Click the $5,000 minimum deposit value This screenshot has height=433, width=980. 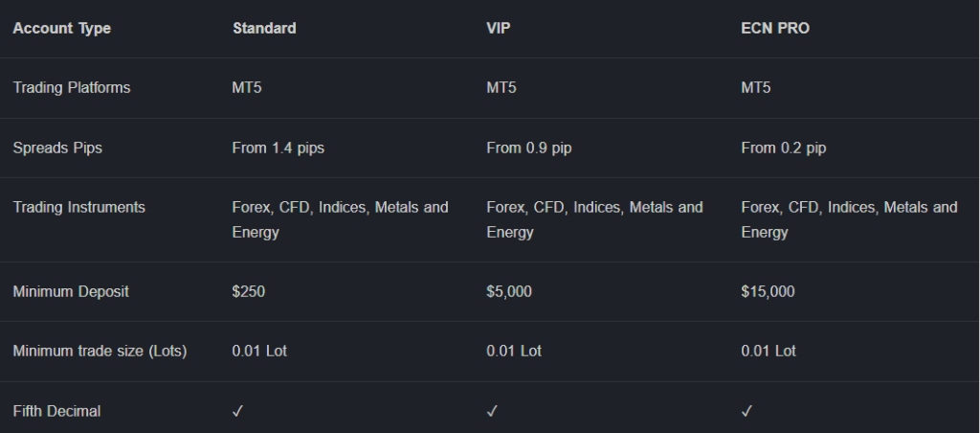(510, 291)
